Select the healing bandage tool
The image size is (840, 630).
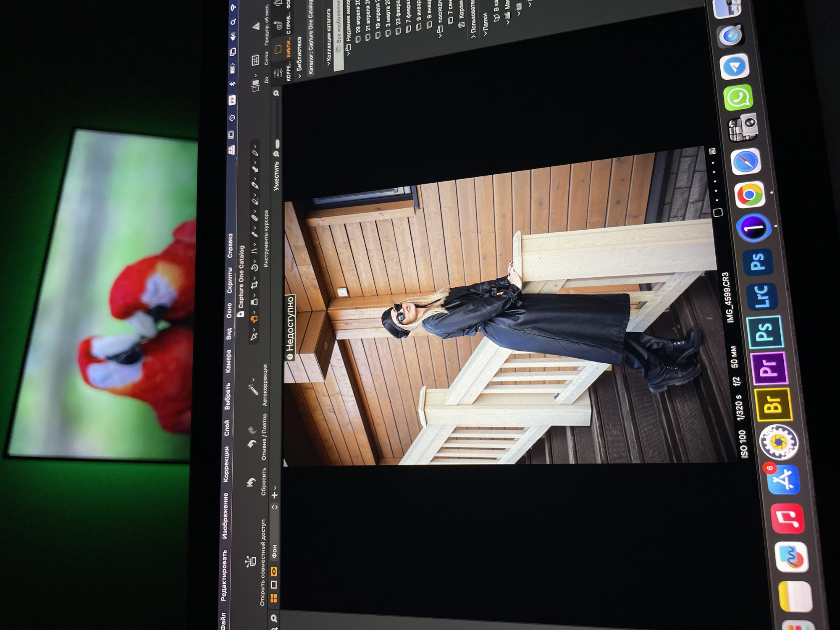(x=255, y=218)
